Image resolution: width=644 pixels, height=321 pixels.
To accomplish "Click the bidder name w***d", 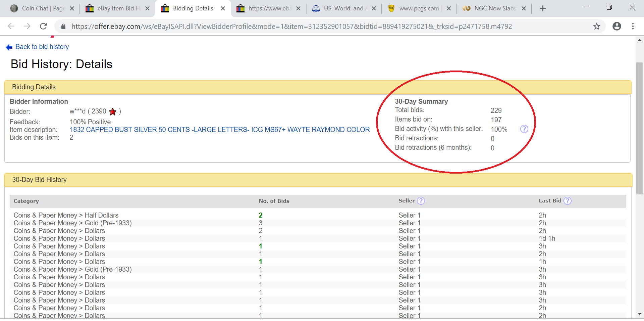I will tap(77, 111).
